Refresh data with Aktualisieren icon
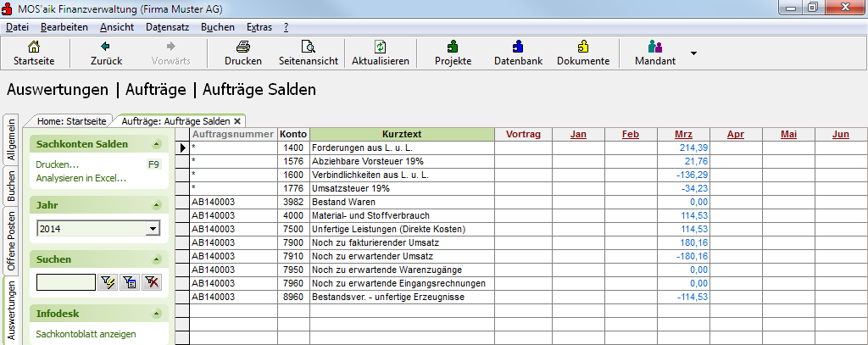The height and width of the screenshot is (345, 868). (x=381, y=47)
